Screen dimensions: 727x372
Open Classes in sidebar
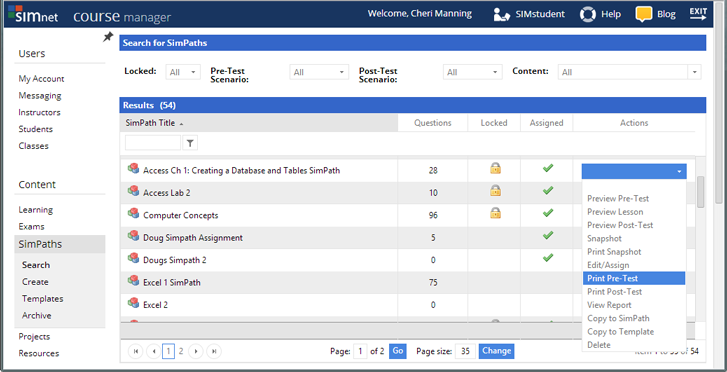33,146
